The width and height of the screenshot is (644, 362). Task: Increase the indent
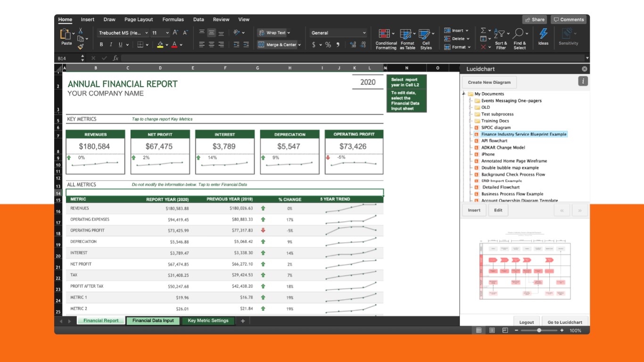(246, 44)
